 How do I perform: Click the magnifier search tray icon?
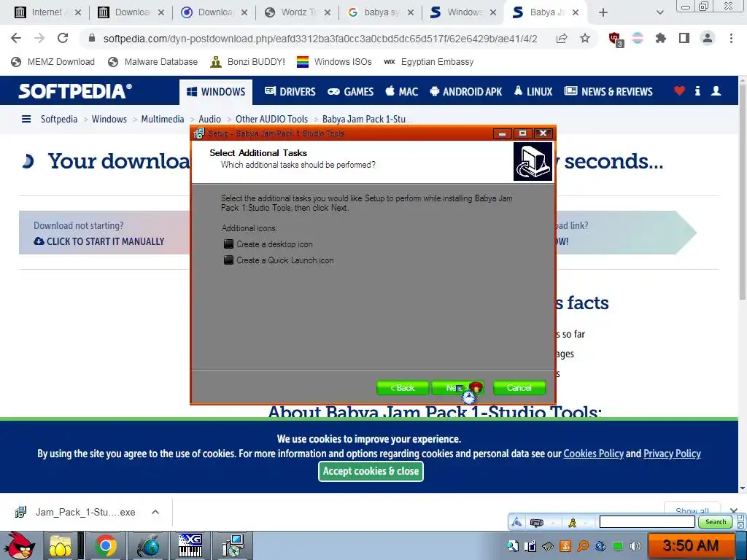point(583,546)
